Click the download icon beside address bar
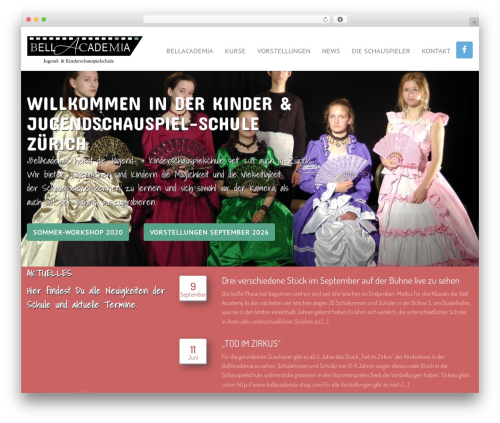500x423 pixels. pos(340,20)
